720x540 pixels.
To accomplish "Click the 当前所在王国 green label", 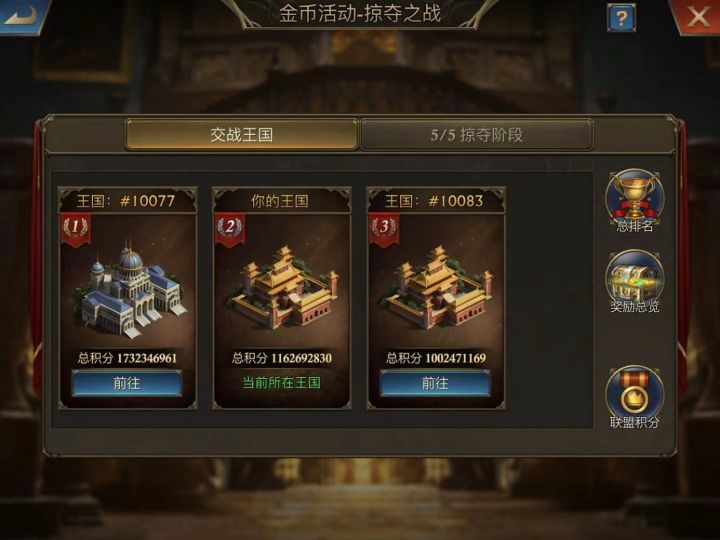I will 281,382.
